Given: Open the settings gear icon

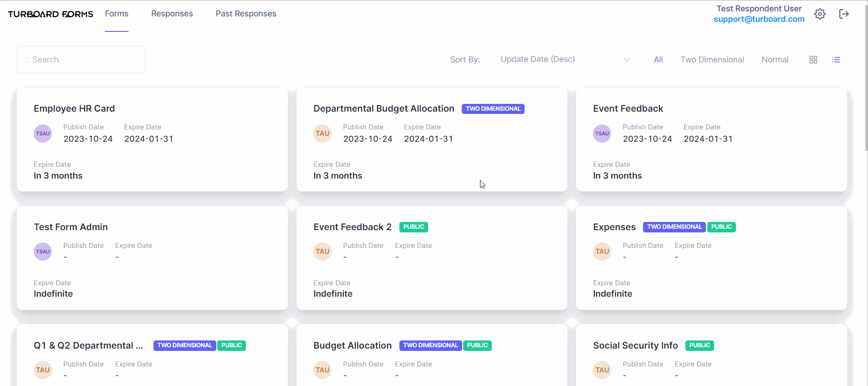Looking at the screenshot, I should pyautogui.click(x=820, y=14).
